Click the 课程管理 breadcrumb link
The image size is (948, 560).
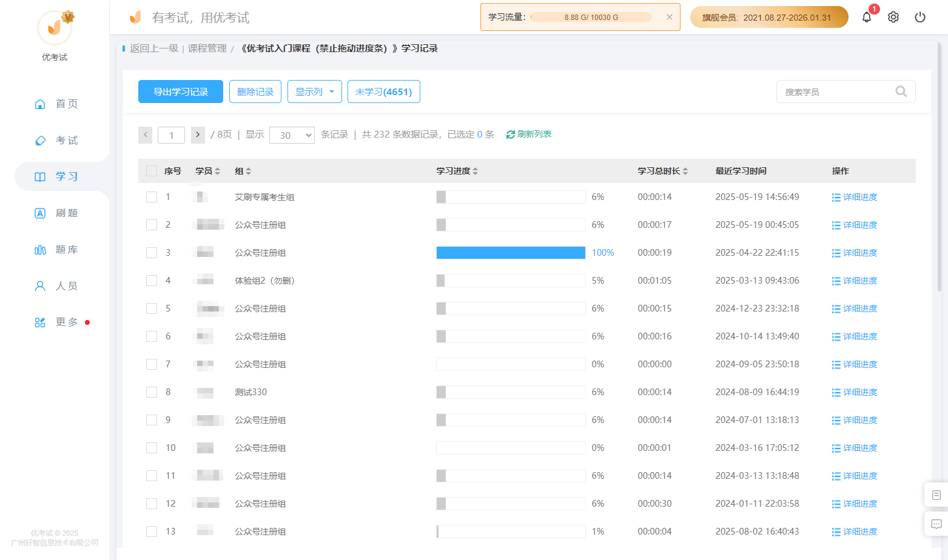(207, 48)
